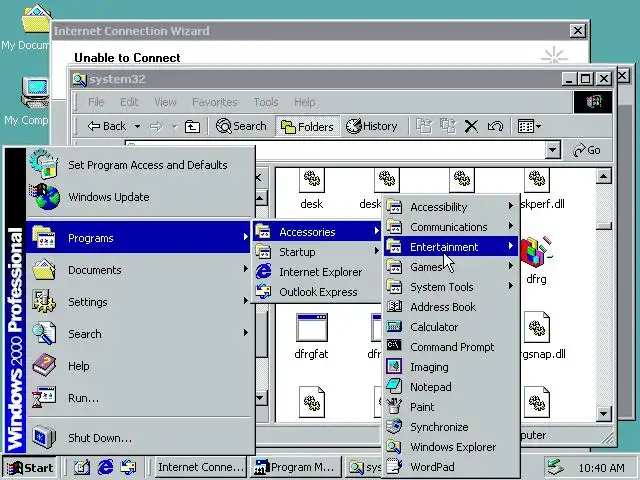
Task: Open My Computer desktop icon
Action: [35, 93]
